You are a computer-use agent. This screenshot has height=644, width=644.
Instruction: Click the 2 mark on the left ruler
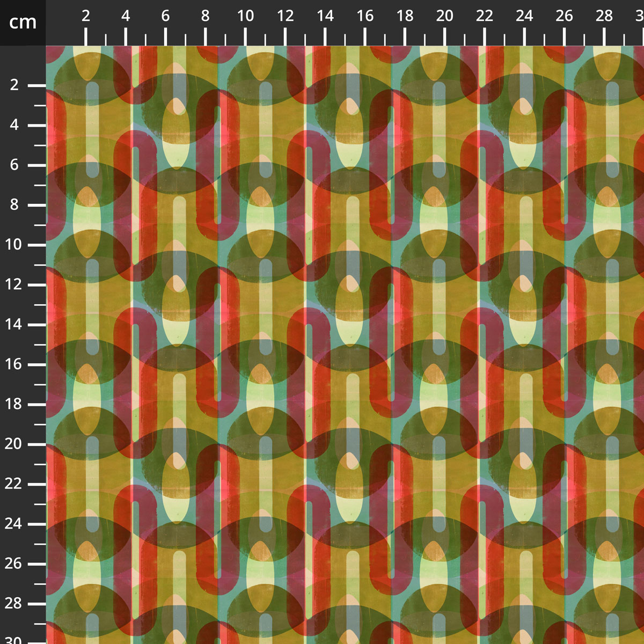[14, 85]
